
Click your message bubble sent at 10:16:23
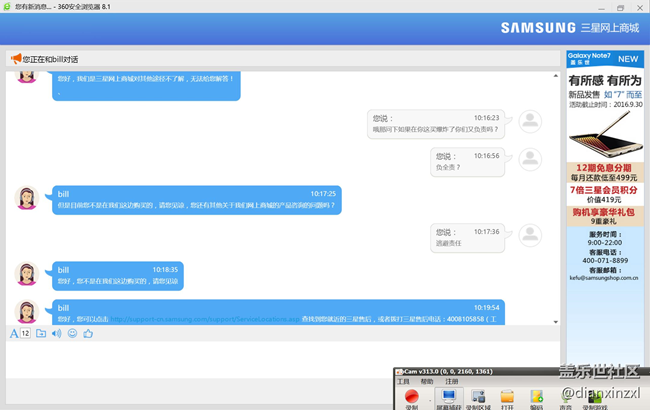[436, 124]
